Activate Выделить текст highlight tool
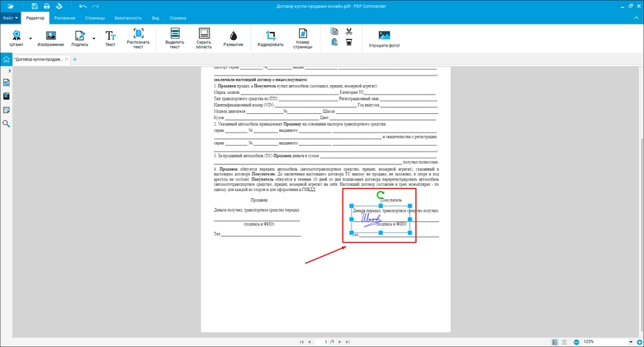The image size is (644, 347). [x=175, y=38]
